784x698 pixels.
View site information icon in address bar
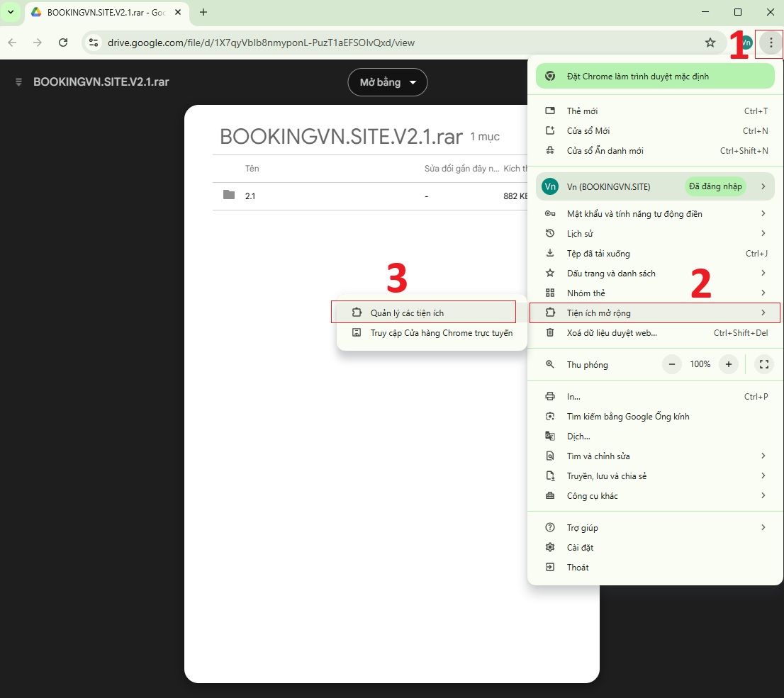point(94,43)
